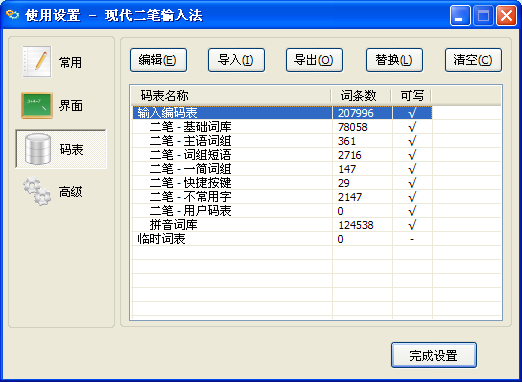The image size is (522, 382).
Task: Click the entry count 207996
Action: (x=356, y=113)
